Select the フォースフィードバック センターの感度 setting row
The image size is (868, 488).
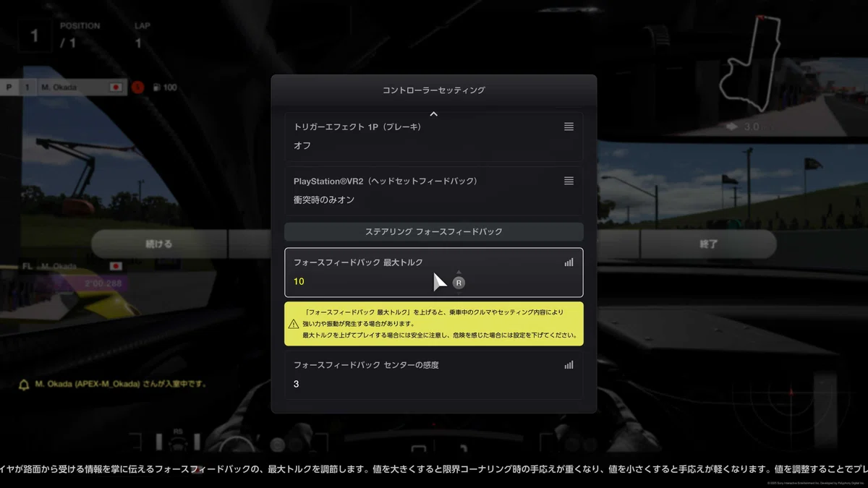pyautogui.click(x=433, y=374)
